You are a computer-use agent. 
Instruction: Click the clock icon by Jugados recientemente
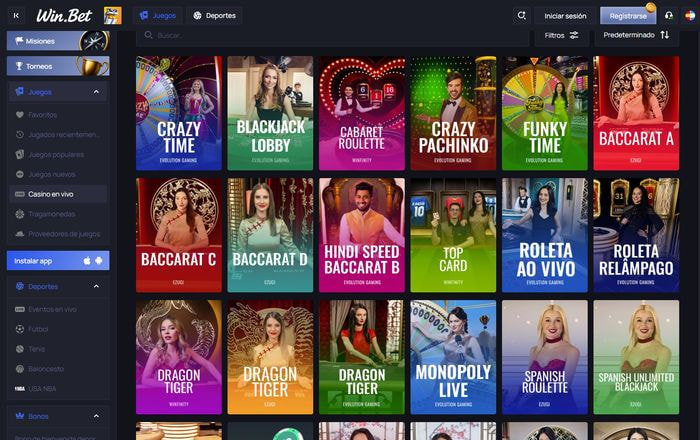pos(20,134)
